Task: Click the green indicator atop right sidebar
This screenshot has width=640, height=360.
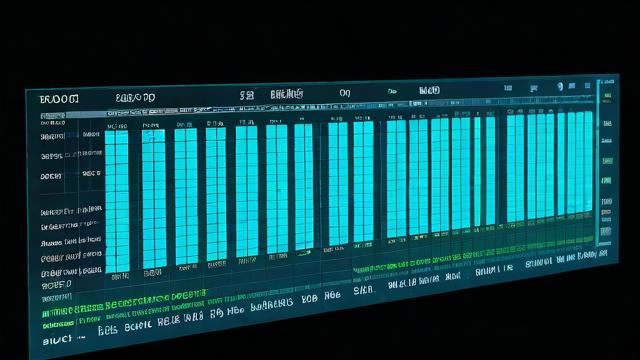Action: pos(608,96)
